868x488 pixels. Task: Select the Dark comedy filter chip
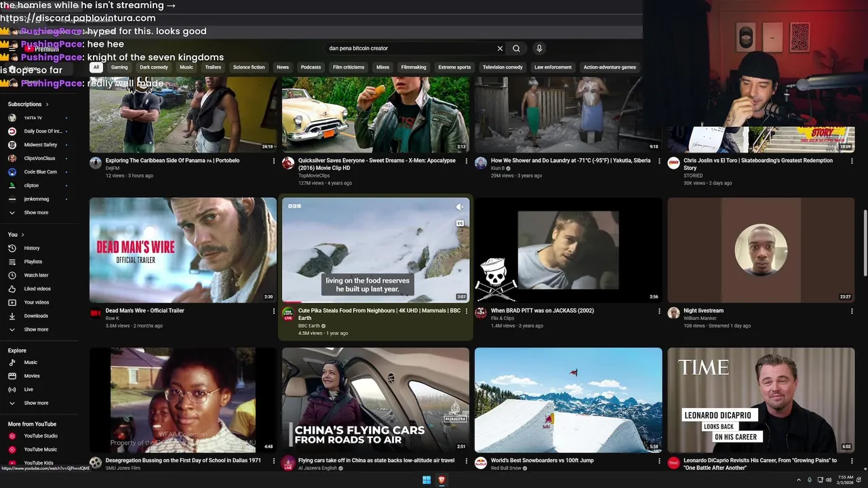coord(154,67)
